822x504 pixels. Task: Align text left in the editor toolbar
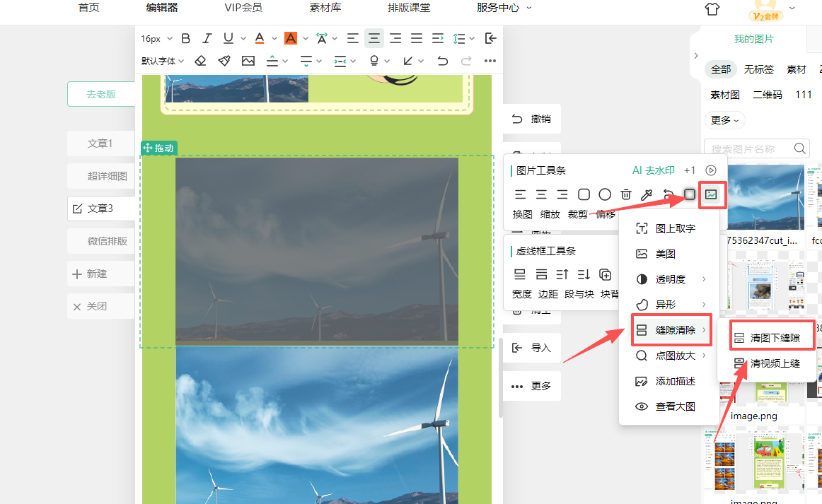point(353,38)
